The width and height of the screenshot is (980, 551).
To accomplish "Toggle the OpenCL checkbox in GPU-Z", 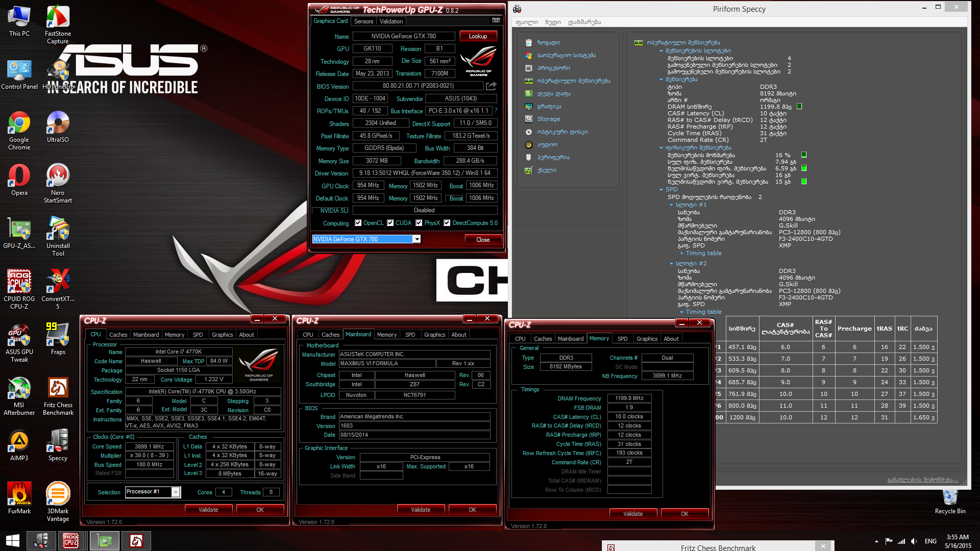I will click(358, 223).
